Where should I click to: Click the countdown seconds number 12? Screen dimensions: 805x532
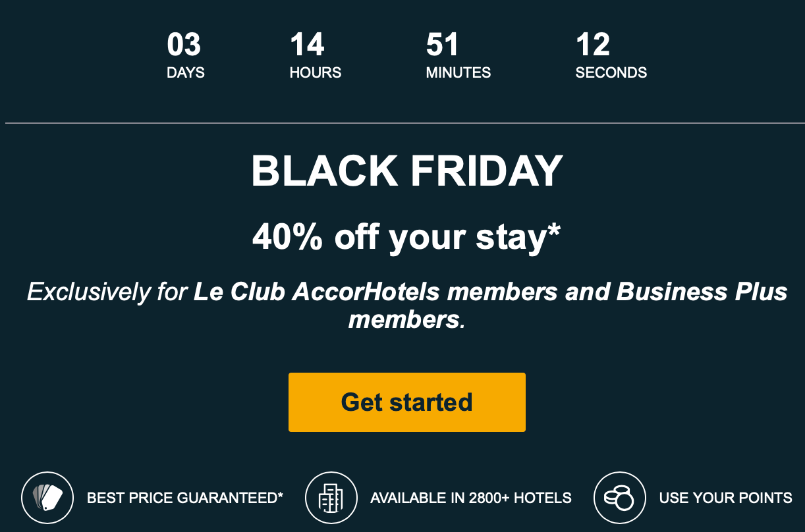[593, 45]
